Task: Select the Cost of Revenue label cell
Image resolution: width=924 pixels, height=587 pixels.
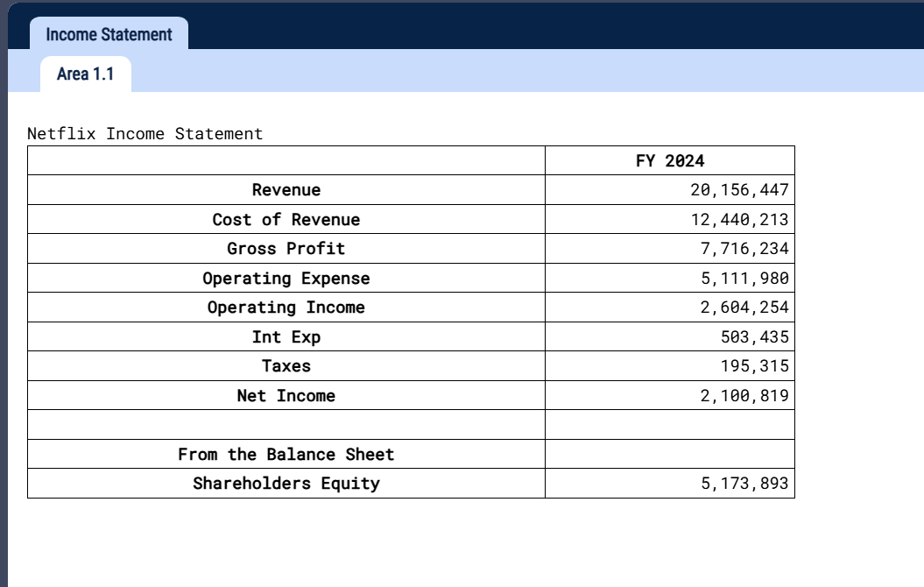Action: (x=286, y=219)
